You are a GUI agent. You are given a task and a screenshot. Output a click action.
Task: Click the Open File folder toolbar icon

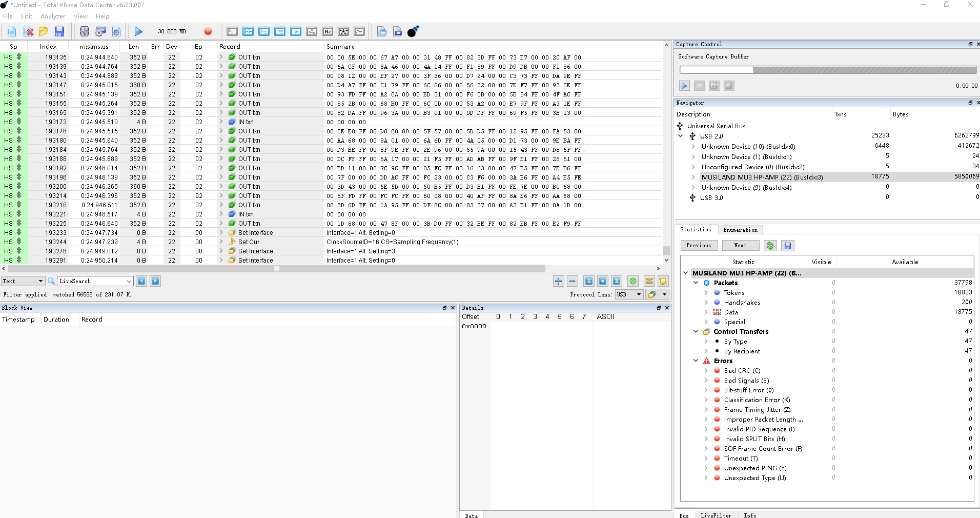coord(44,31)
